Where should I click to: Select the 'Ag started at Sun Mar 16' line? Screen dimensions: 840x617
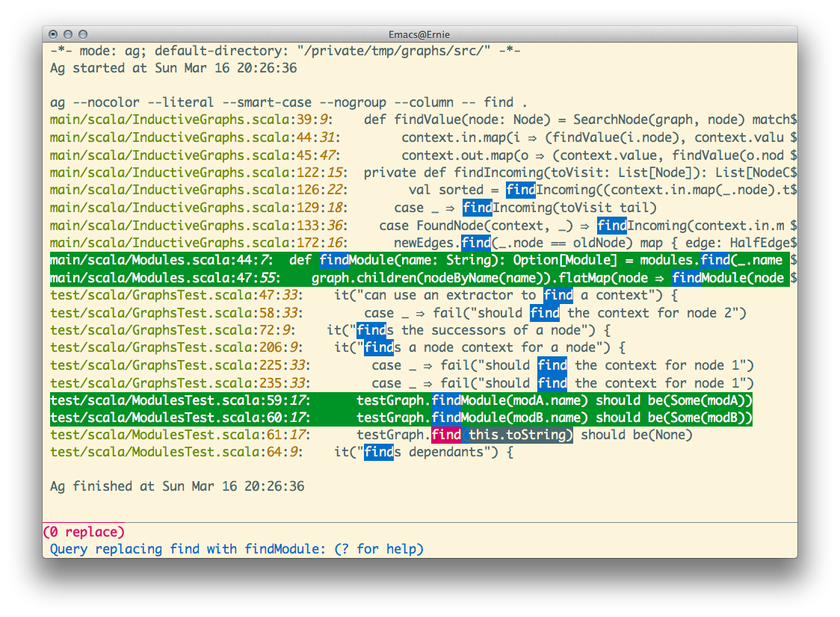coord(173,68)
